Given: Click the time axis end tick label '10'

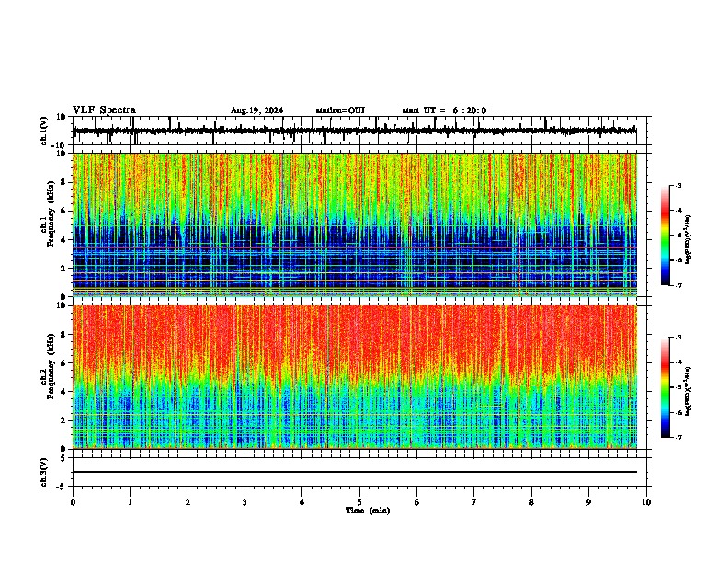Looking at the screenshot, I should point(646,502).
